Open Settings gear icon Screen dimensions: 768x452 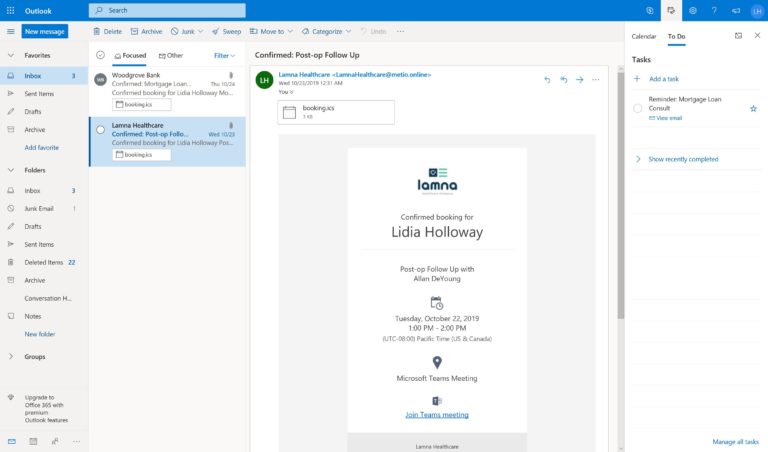point(693,10)
